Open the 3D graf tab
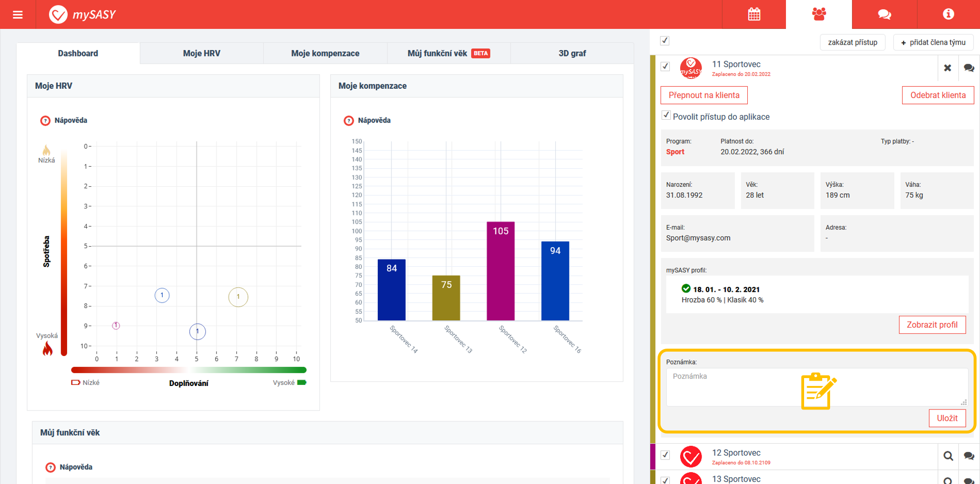980x484 pixels. click(572, 53)
